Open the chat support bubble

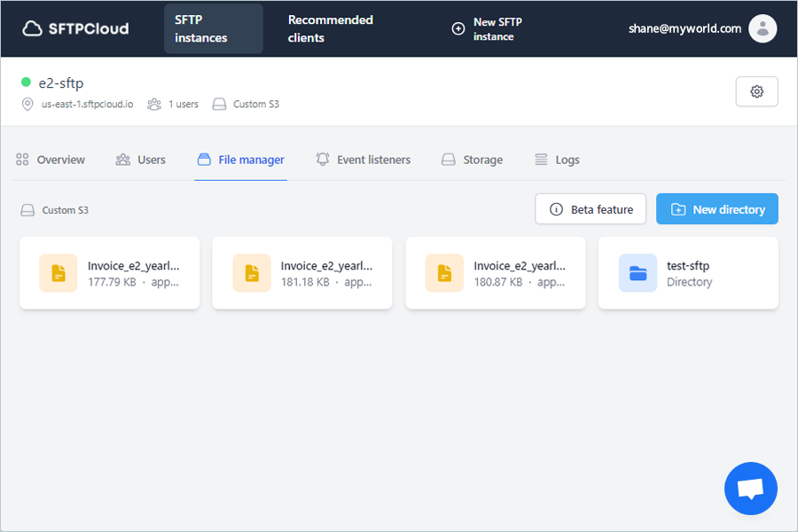[x=751, y=489]
